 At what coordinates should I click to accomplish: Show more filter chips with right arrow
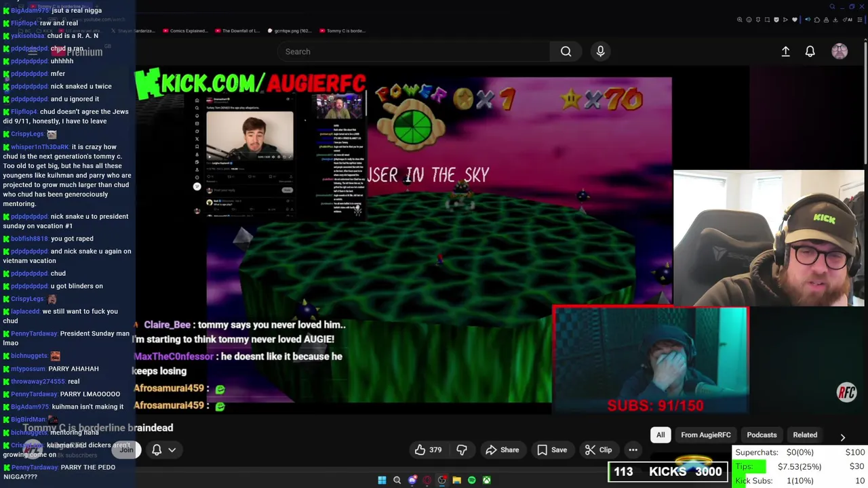pyautogui.click(x=842, y=438)
